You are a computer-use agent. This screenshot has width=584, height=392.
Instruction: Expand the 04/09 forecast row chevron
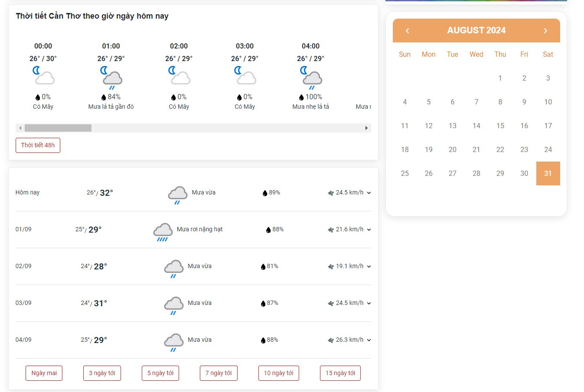[x=369, y=340]
